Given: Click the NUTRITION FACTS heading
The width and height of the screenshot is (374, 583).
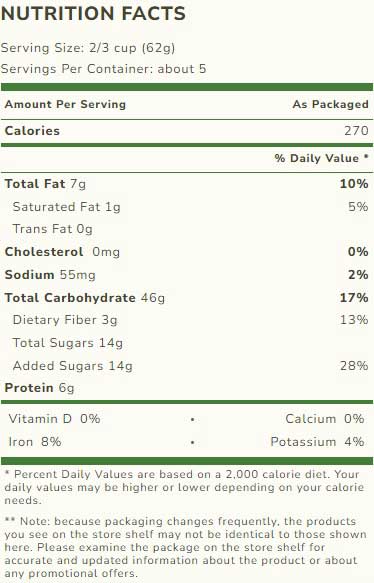Looking at the screenshot, I should [x=93, y=14].
